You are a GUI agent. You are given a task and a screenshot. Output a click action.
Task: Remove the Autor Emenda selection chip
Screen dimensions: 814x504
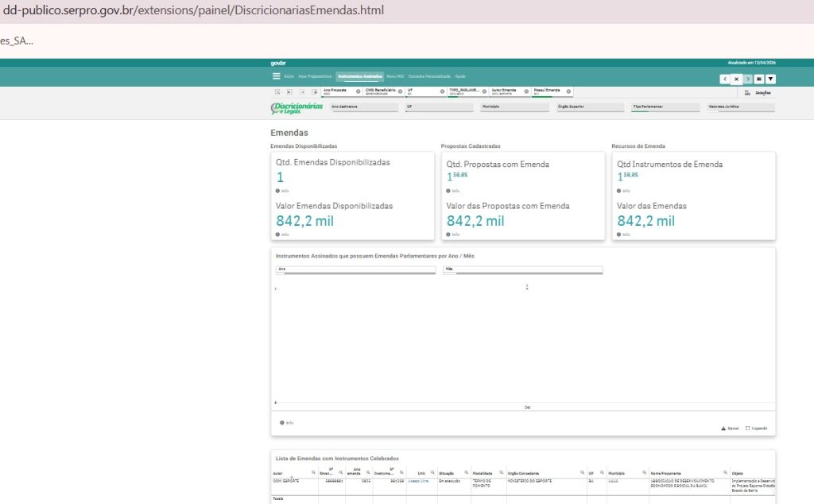click(526, 91)
